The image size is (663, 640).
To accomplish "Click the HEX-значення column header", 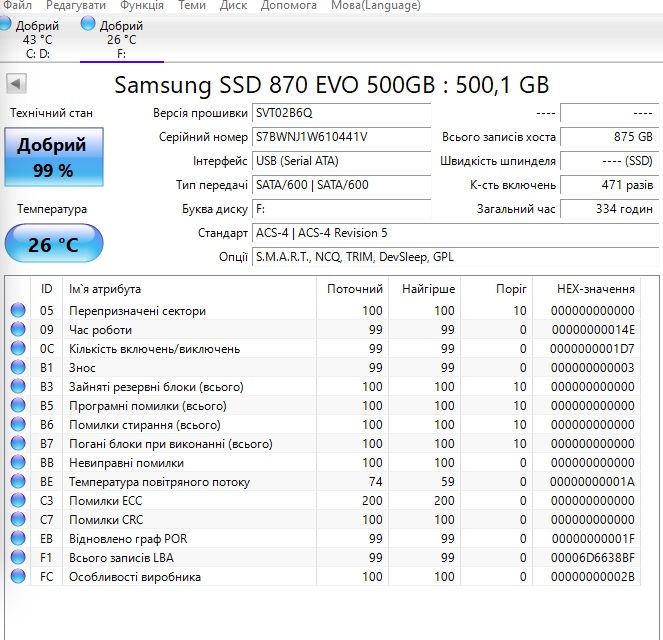I will 586,289.
